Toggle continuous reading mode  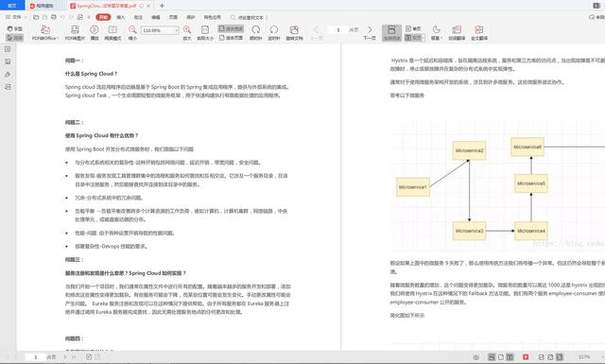tap(391, 33)
